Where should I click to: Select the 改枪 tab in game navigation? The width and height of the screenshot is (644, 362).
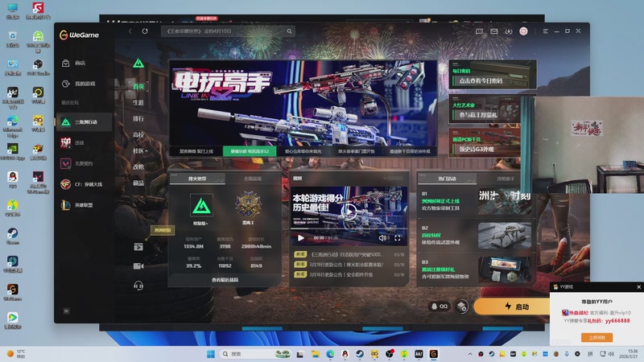click(138, 167)
